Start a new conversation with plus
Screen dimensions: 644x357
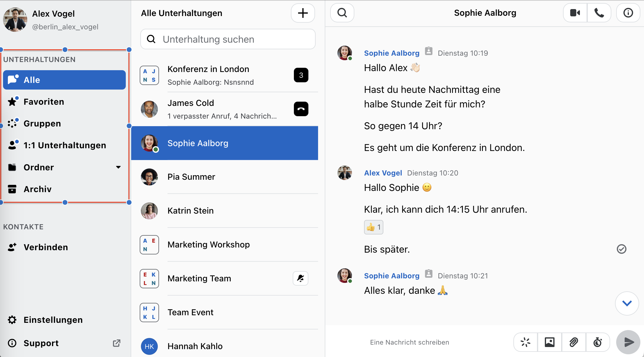click(303, 13)
